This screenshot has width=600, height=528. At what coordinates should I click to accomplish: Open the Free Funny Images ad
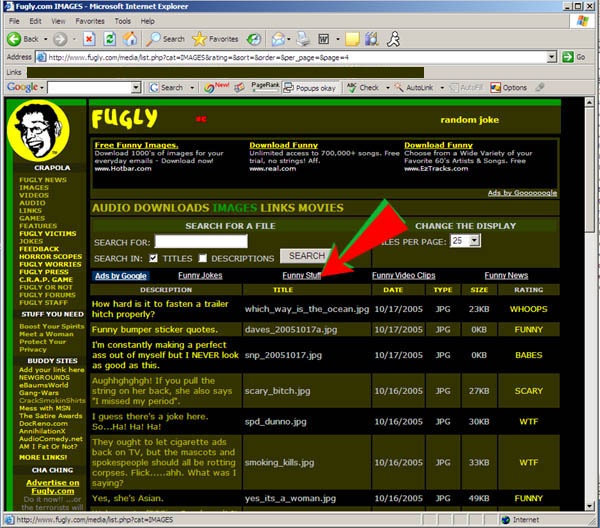137,145
